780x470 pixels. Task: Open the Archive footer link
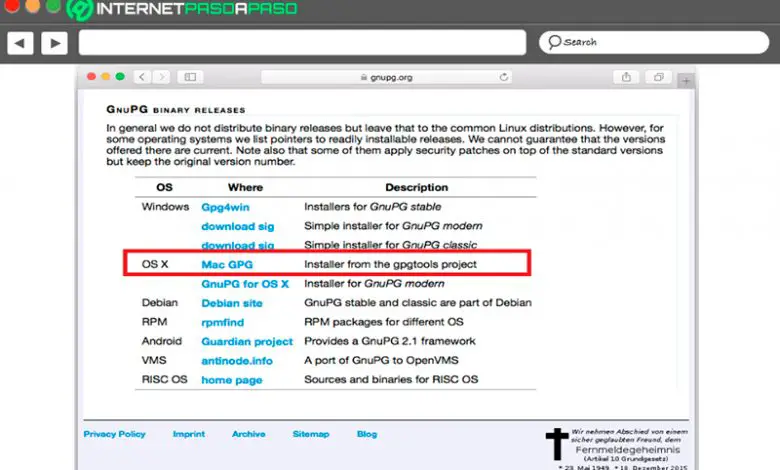pos(248,434)
